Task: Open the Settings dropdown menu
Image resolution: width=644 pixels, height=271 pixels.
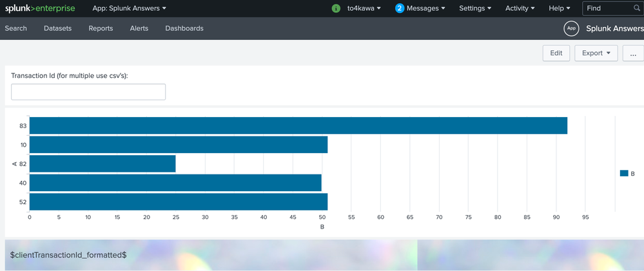Action: pos(475,8)
